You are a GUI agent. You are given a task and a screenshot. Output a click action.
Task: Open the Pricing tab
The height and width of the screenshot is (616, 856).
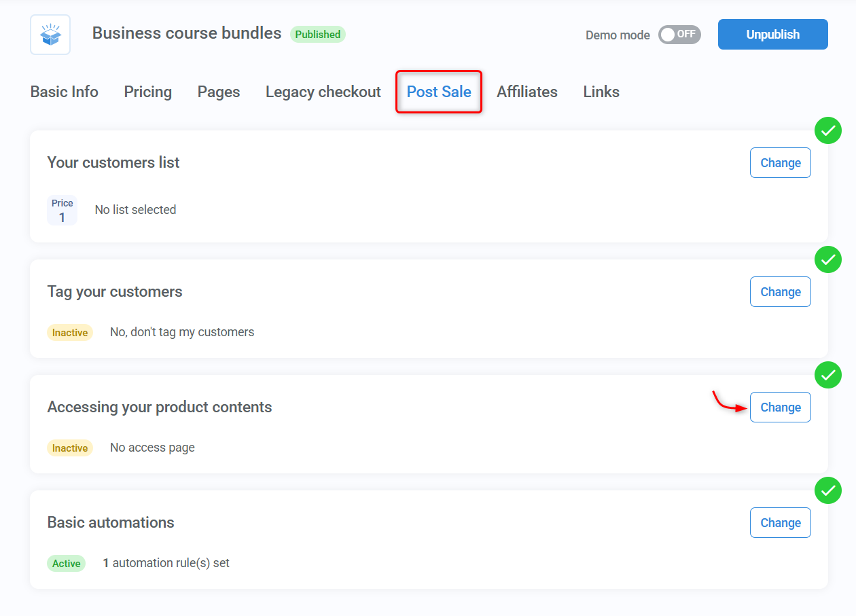coord(147,92)
